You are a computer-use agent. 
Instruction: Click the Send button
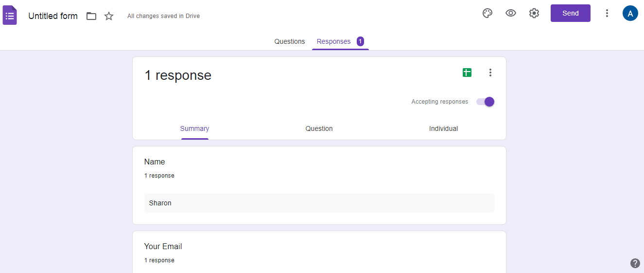click(570, 13)
